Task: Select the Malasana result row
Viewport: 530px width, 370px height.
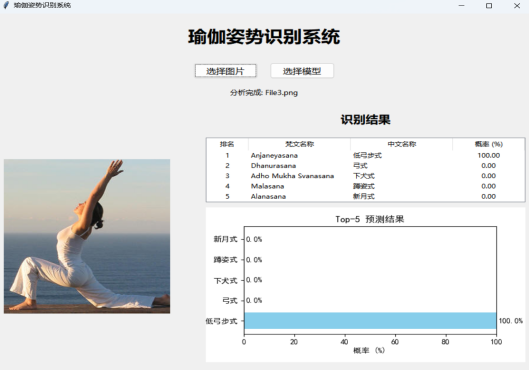Action: [366, 186]
